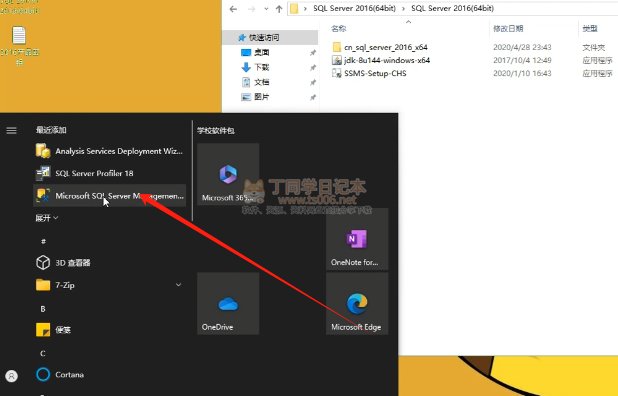Screen dimensions: 618x396
Task: Open the 7-Zip folder entry
Action: [x=109, y=285]
